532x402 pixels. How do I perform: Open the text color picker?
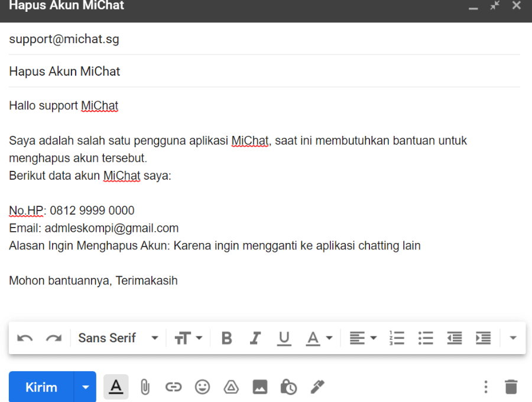tap(319, 338)
